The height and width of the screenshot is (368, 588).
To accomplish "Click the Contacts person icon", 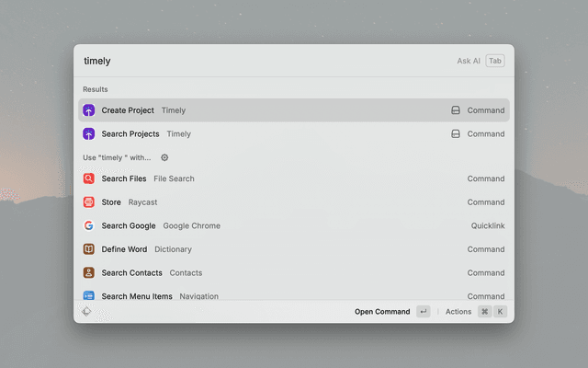I will (x=89, y=273).
